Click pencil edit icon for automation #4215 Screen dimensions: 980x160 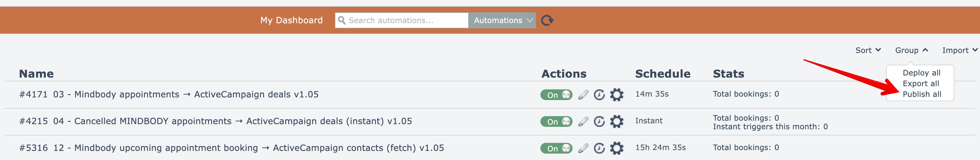583,122
